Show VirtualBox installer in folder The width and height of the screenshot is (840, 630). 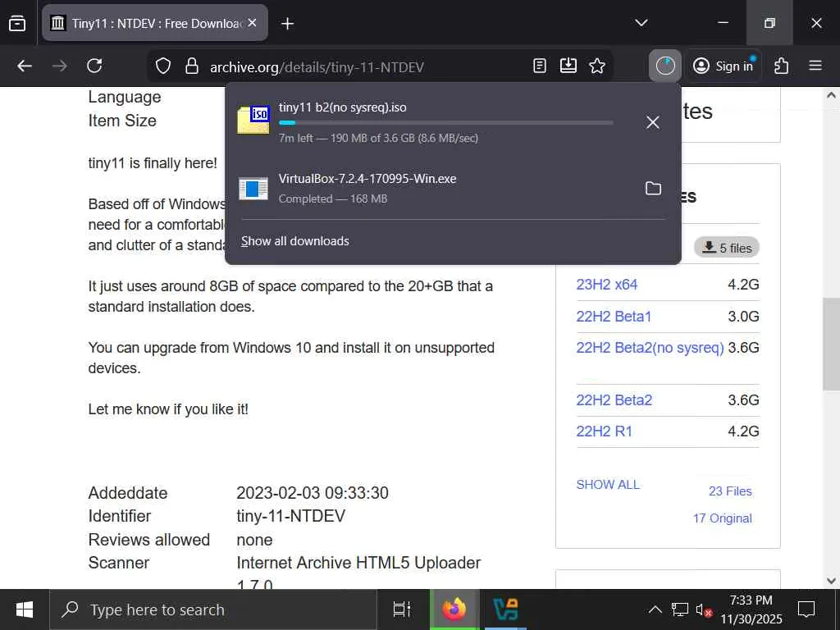tap(653, 188)
